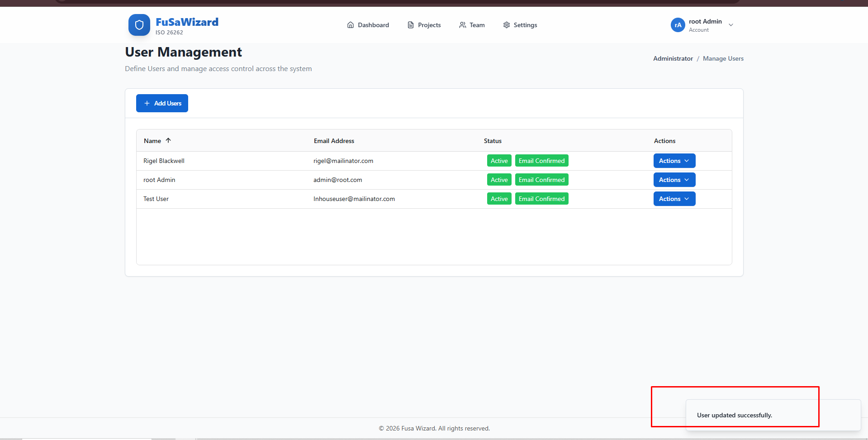Click the Active badge for Rigel Blackwell
Viewport: 868px width, 440px height.
pyautogui.click(x=499, y=161)
